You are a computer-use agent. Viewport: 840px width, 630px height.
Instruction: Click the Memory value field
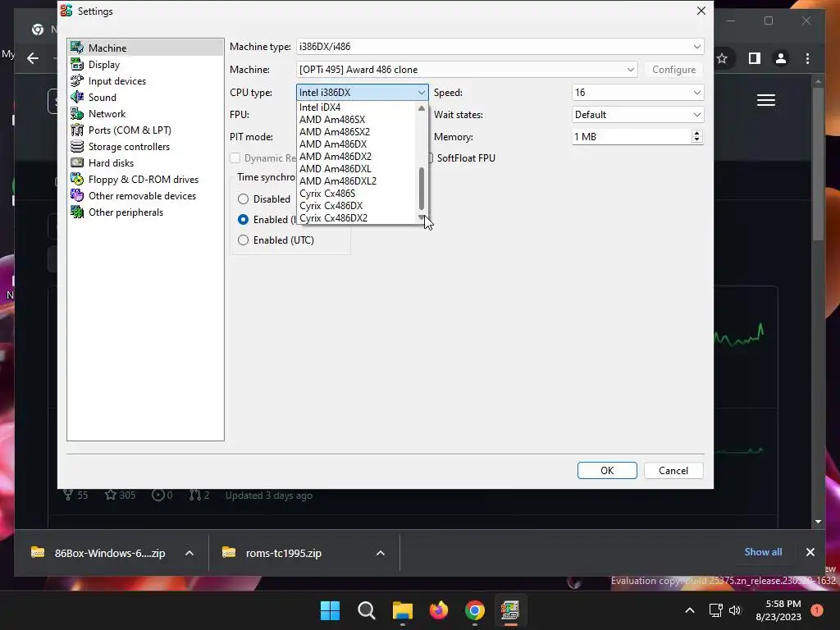pyautogui.click(x=632, y=137)
